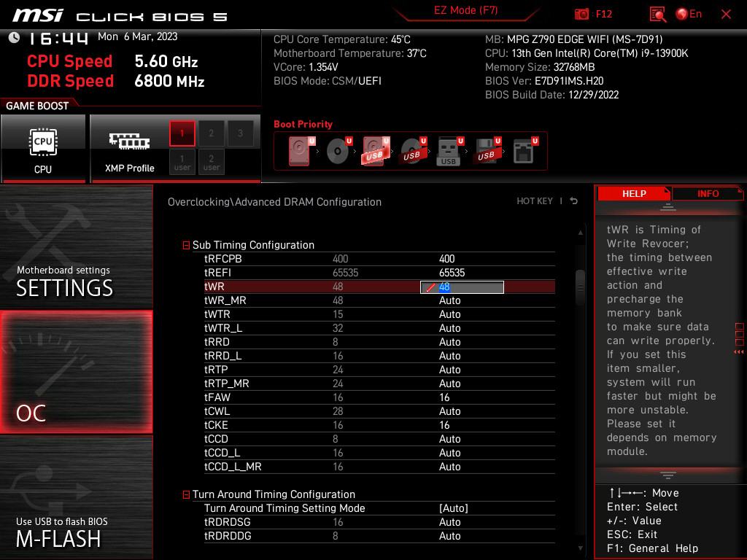Select the tCKE value 16
This screenshot has width=747, height=560.
pos(444,425)
